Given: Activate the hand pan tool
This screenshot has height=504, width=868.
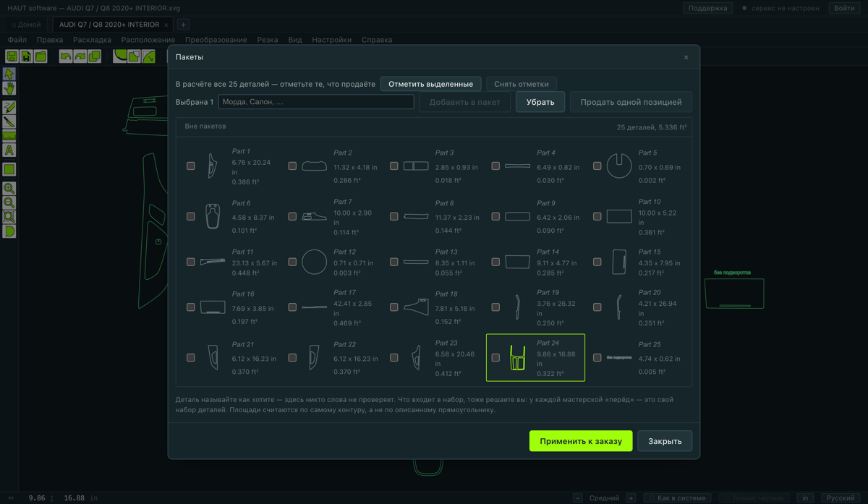Looking at the screenshot, I should tap(9, 88).
